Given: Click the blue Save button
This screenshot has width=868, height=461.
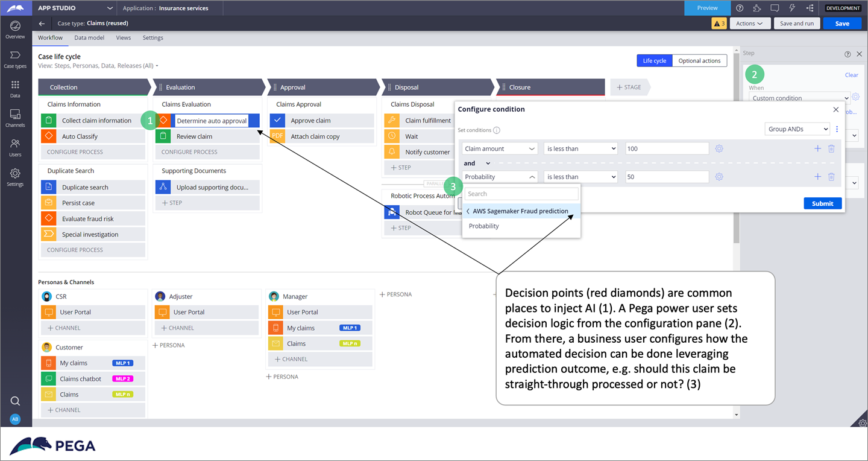Looking at the screenshot, I should (x=842, y=24).
